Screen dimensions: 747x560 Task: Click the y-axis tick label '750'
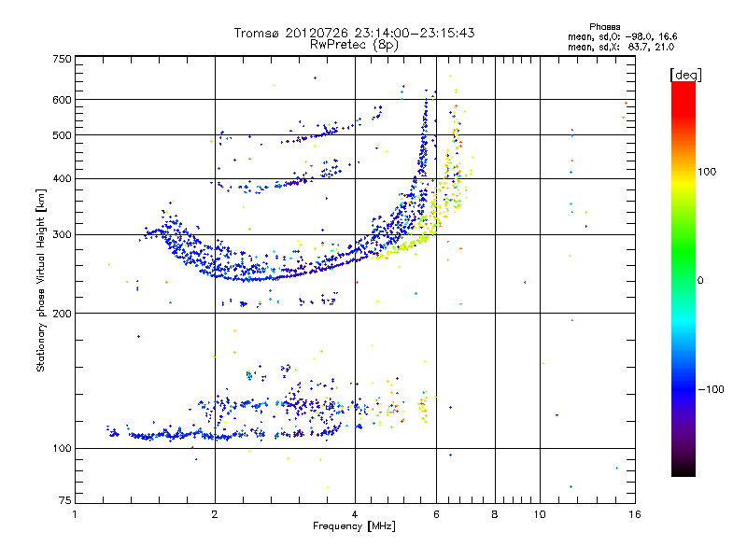(x=62, y=59)
